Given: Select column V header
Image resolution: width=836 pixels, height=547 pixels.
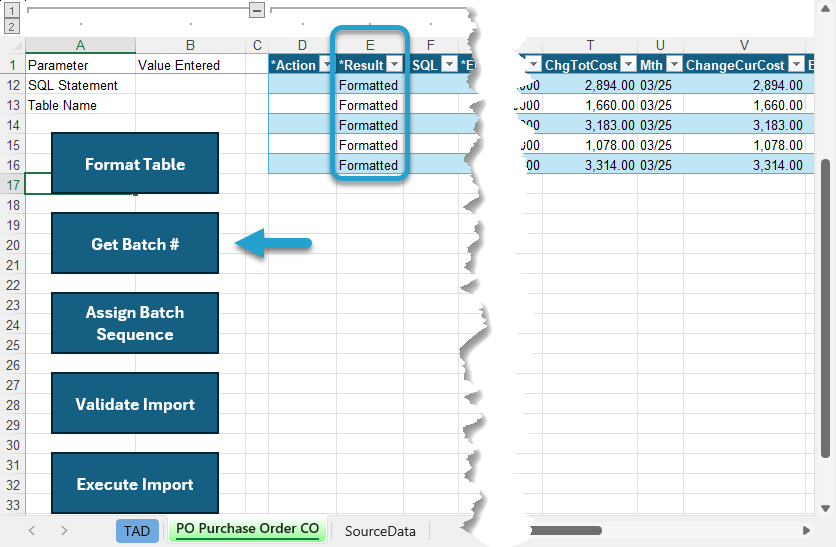Looking at the screenshot, I should click(x=744, y=45).
